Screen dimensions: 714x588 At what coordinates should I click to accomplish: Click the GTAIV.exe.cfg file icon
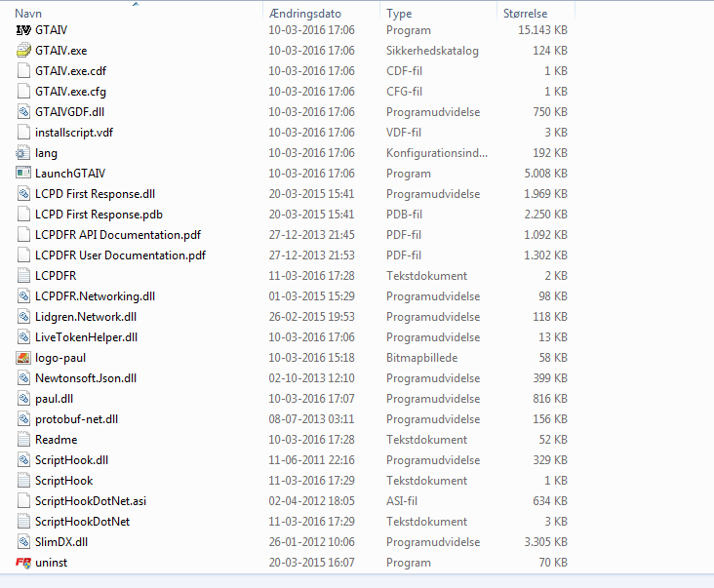point(23,92)
